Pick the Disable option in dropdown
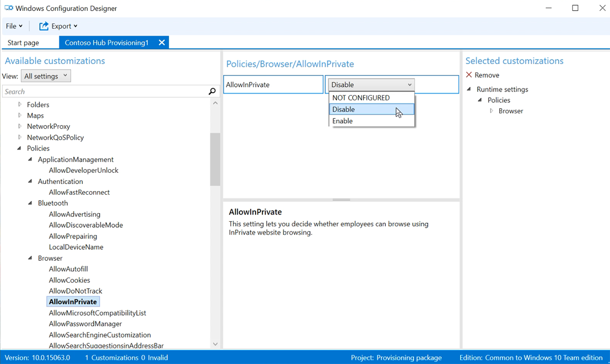Image resolution: width=610 pixels, height=364 pixels. (344, 109)
